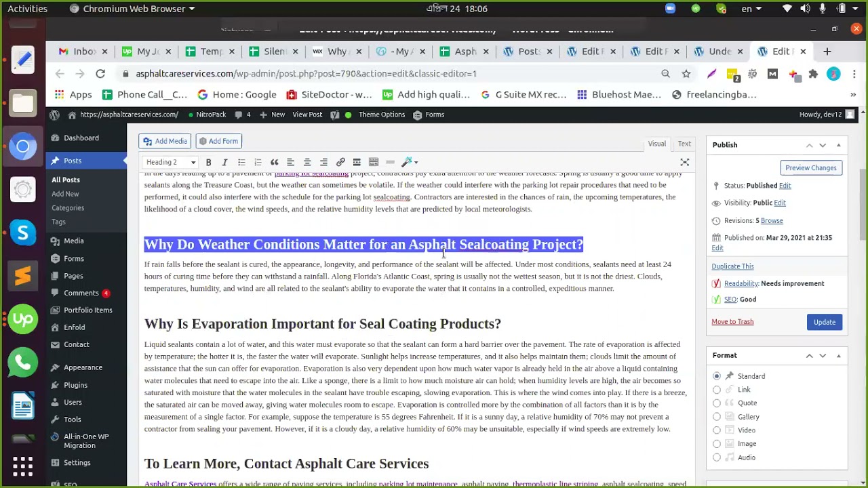Switch to the Text editor tab

[684, 144]
